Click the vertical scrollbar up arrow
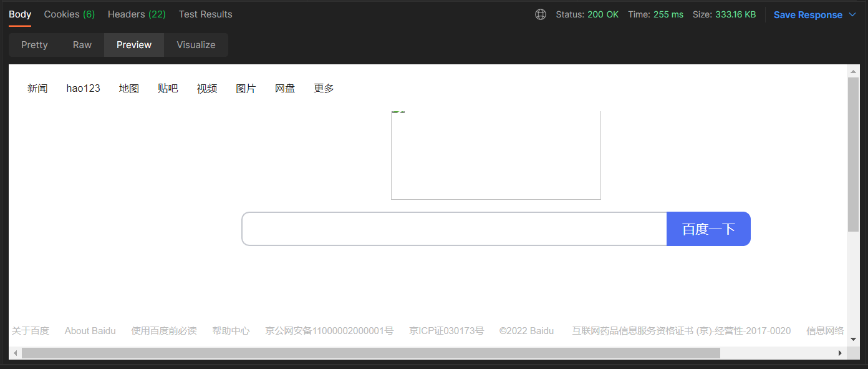 pos(853,71)
